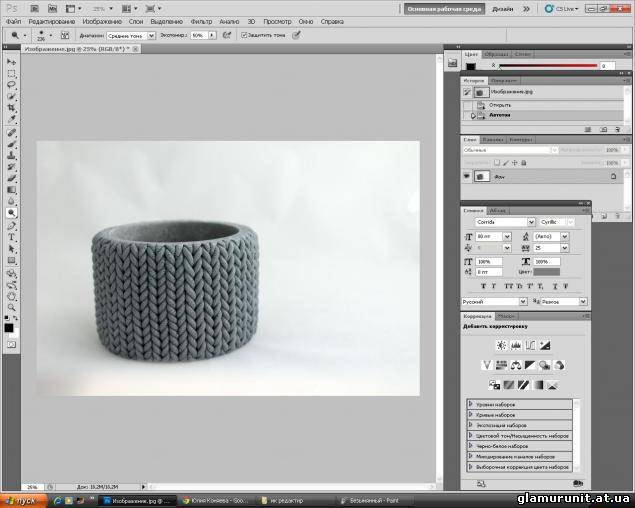Toggle Underline in Character panel

click(x=555, y=286)
